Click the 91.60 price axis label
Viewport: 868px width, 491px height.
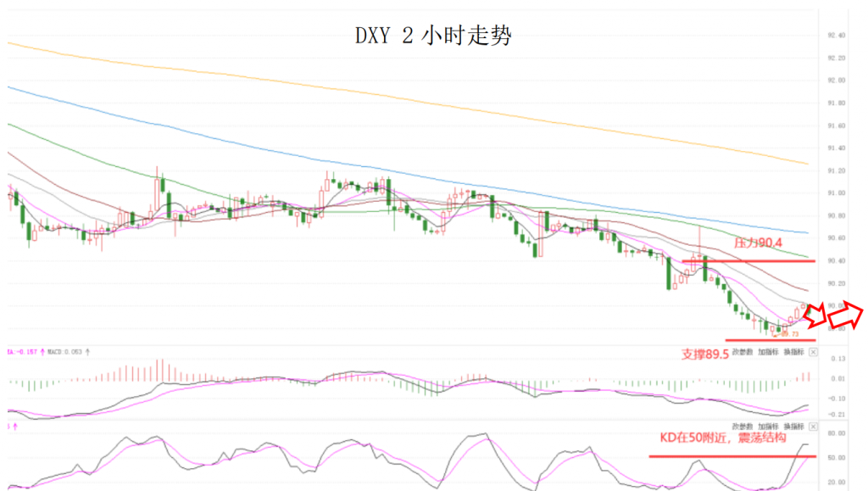point(837,126)
